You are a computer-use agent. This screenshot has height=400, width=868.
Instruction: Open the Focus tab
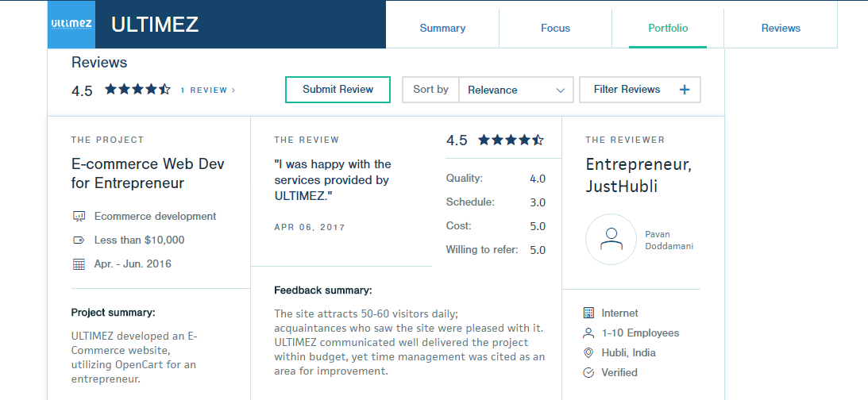555,29
